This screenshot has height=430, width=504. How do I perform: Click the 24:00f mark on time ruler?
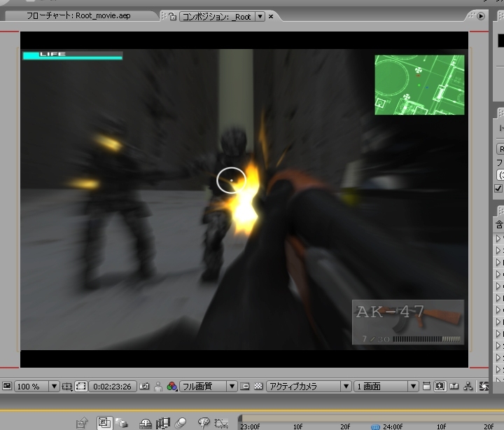tap(393, 426)
